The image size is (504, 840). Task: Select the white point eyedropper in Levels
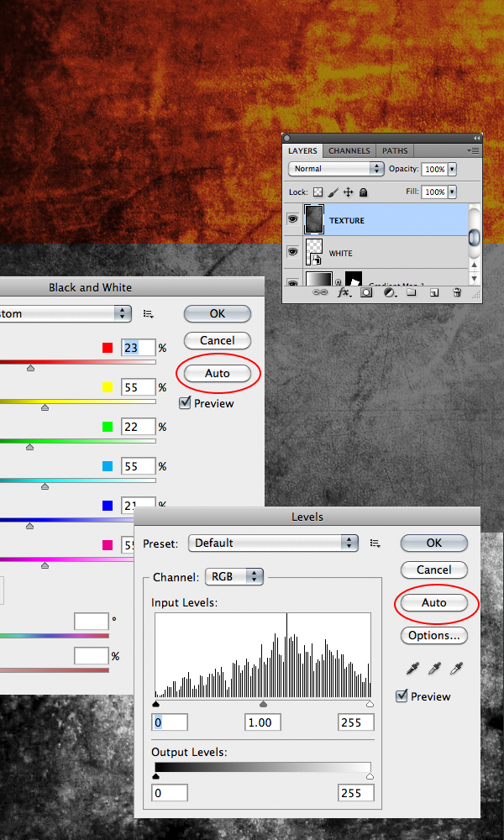(x=456, y=669)
